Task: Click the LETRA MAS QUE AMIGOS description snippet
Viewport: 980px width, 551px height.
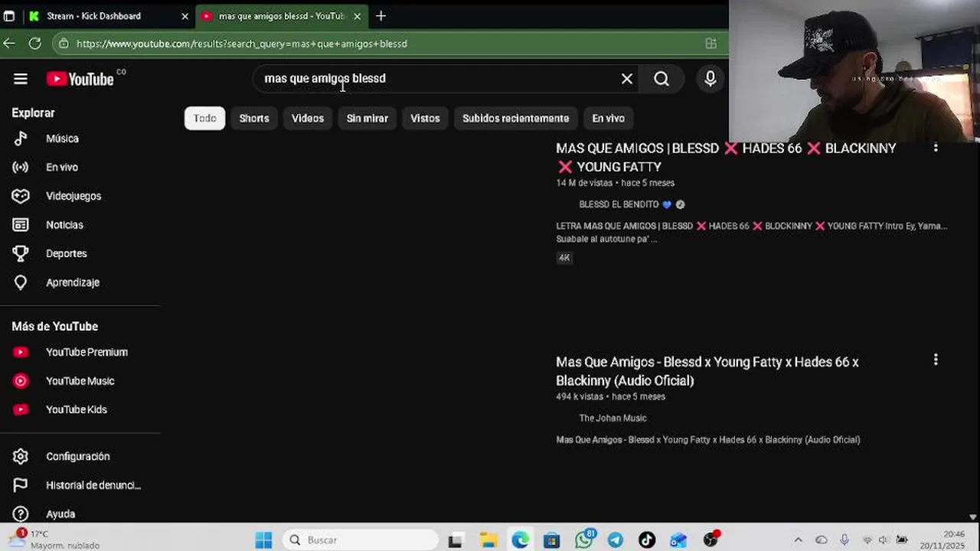Action: pos(751,233)
